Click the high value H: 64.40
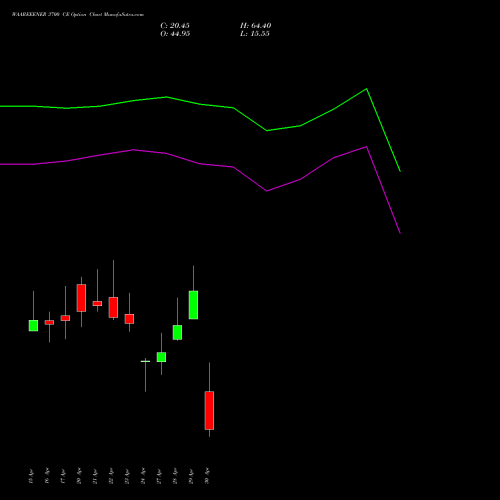 256,26
